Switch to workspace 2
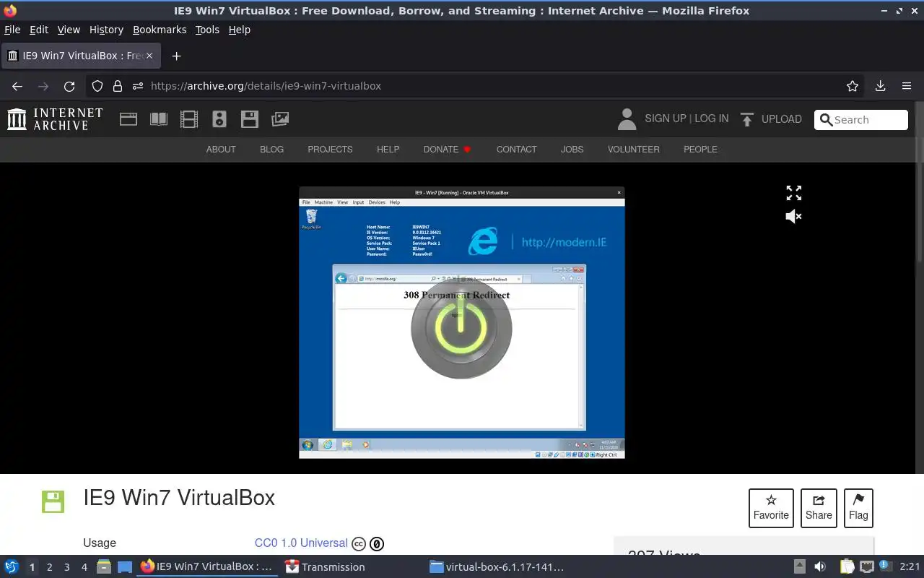Screen dimensions: 924x578 pyautogui.click(x=49, y=567)
